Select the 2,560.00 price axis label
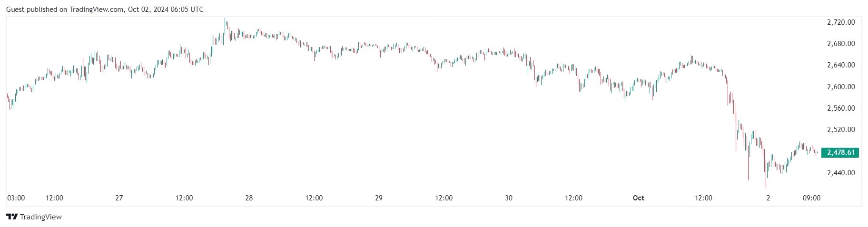The width and height of the screenshot is (868, 227). coord(841,108)
